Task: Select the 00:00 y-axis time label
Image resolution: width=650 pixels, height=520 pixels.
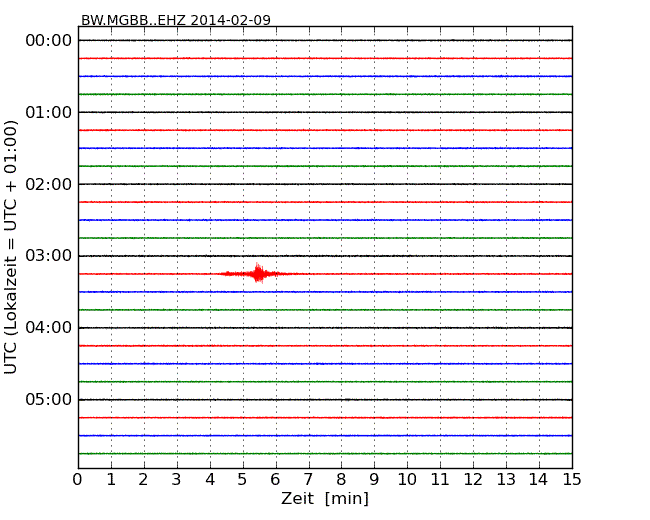Action: [49, 41]
